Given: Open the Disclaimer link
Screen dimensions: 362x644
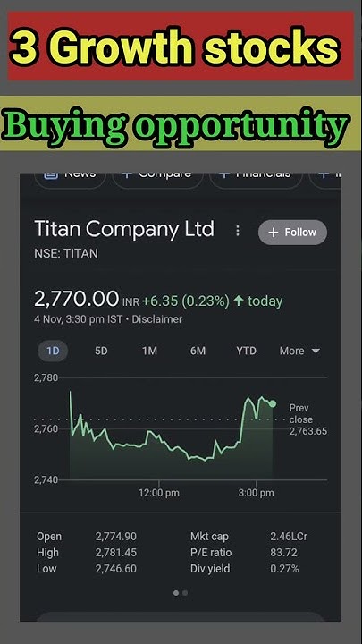Looking at the screenshot, I should (x=156, y=319).
